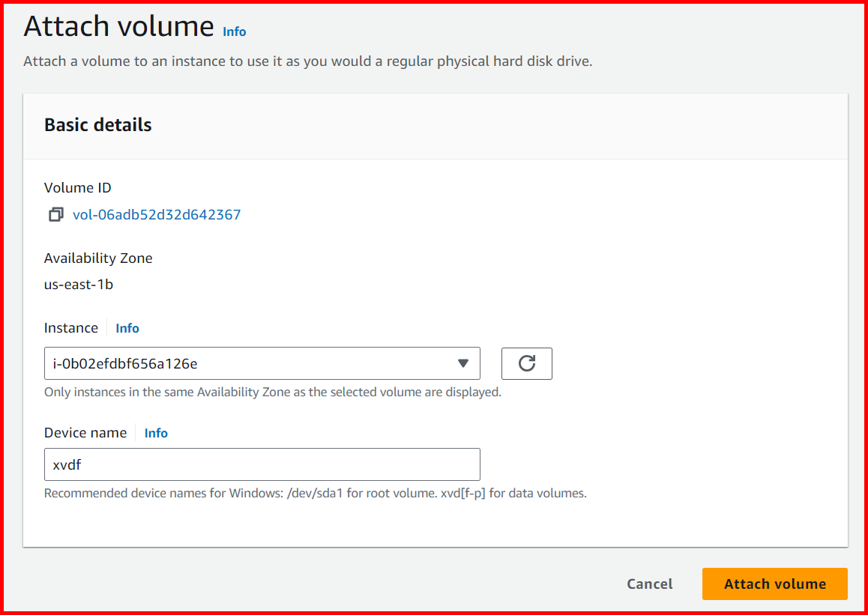
Task: Copy the Volume ID using copy icon
Action: [x=55, y=214]
